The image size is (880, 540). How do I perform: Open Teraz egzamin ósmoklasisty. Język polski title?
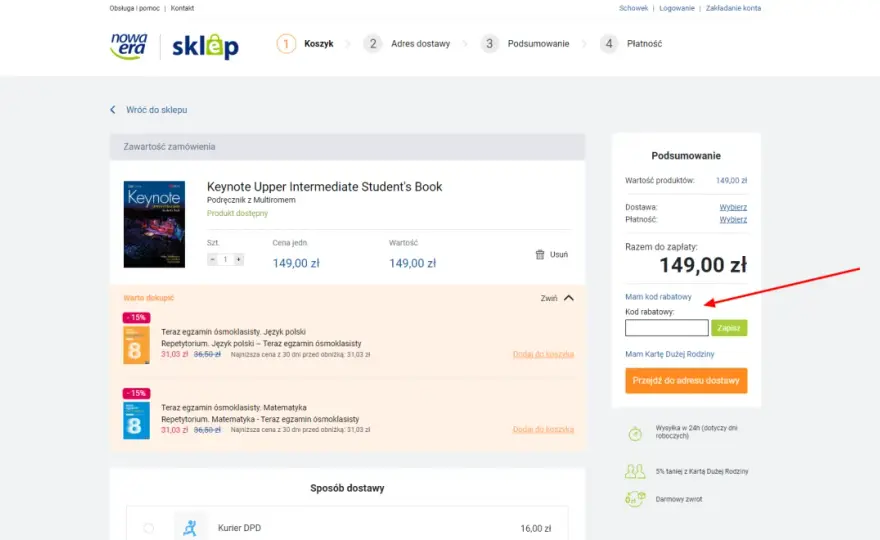[233, 332]
